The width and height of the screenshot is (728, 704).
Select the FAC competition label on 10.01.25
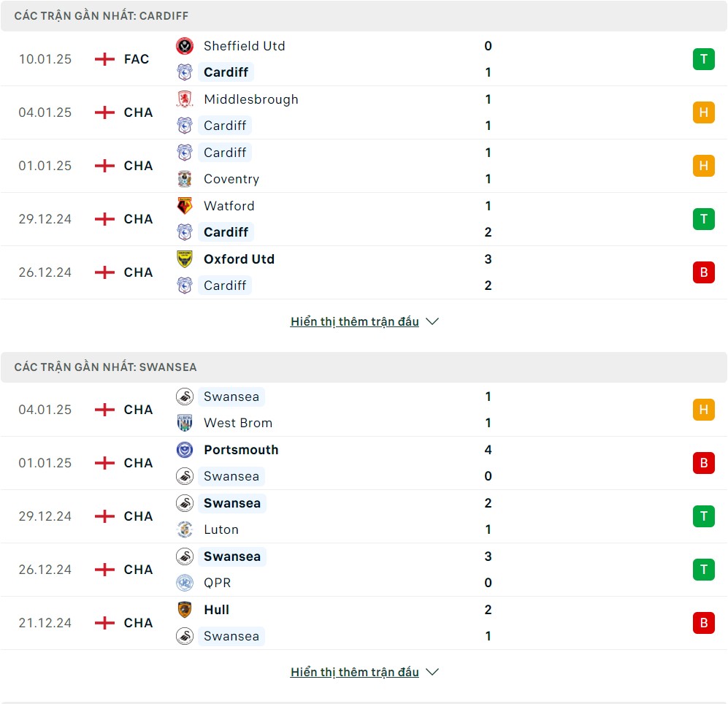(137, 59)
